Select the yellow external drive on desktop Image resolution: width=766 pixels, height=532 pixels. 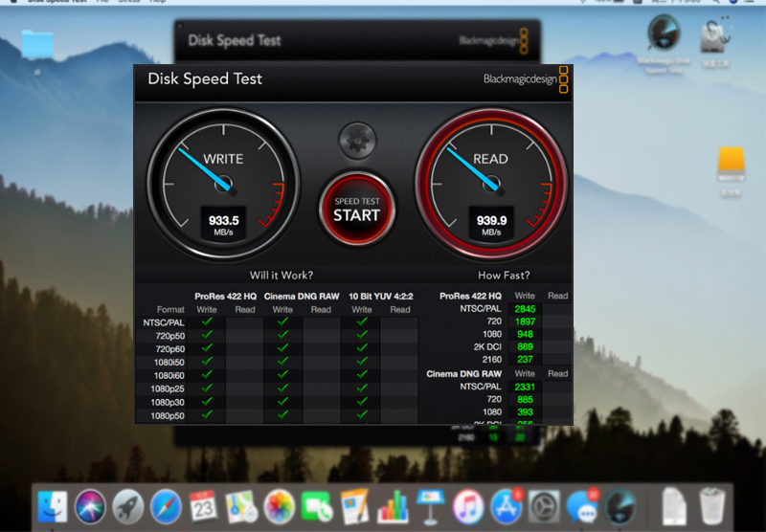click(x=731, y=165)
